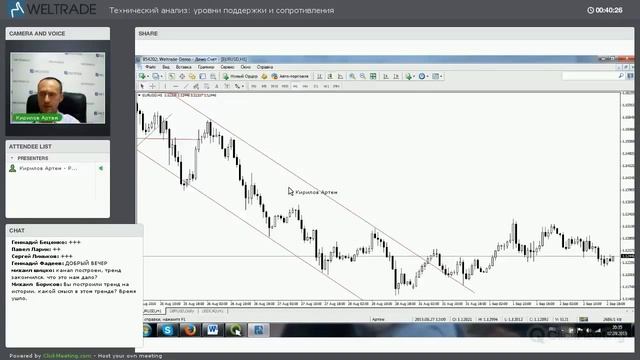Open the Графики menu
The image size is (640, 360).
tap(206, 67)
